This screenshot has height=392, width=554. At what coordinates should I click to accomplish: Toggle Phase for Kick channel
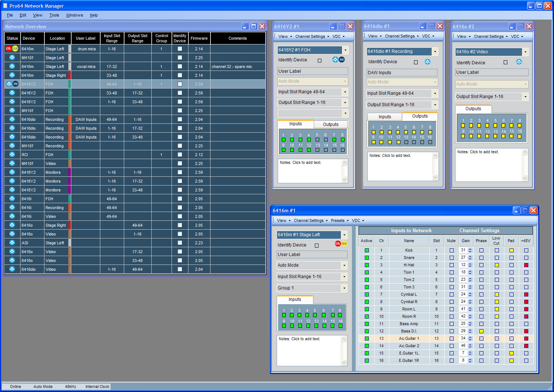(481, 250)
